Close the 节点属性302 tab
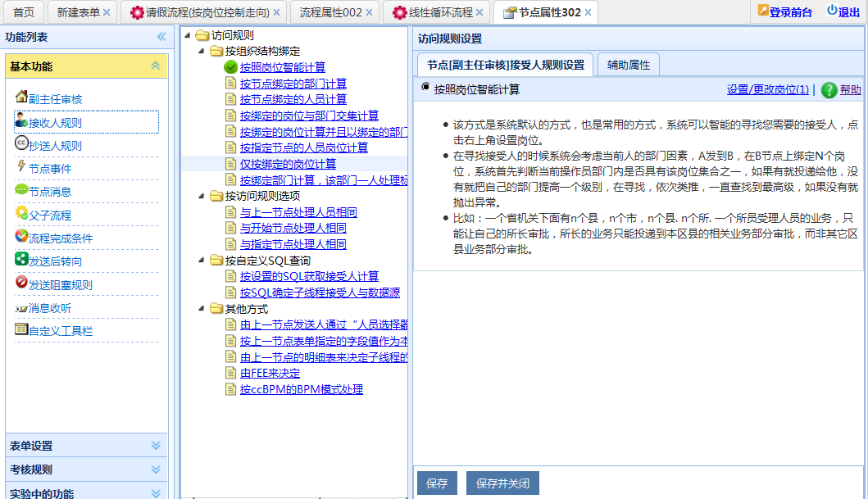 click(588, 12)
